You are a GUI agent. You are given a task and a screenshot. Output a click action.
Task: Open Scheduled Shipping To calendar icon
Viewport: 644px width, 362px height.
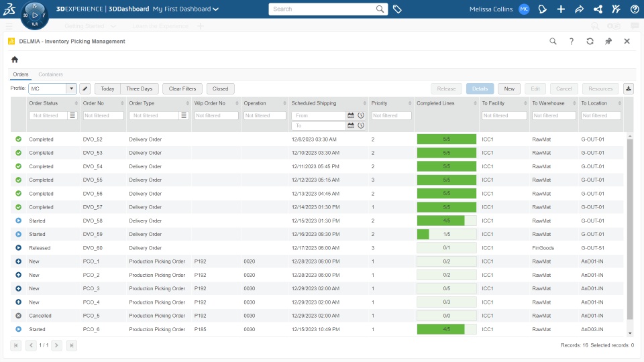[351, 125]
